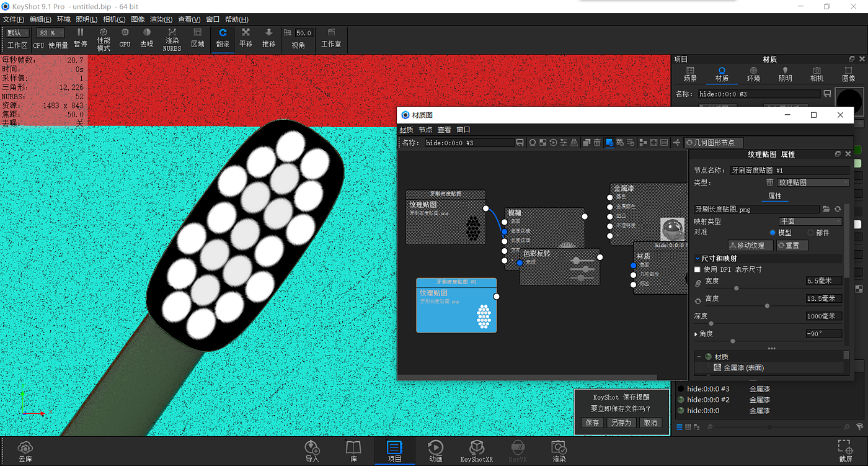Switch to the 环境 tab in project panel
868x466 pixels.
click(753, 74)
